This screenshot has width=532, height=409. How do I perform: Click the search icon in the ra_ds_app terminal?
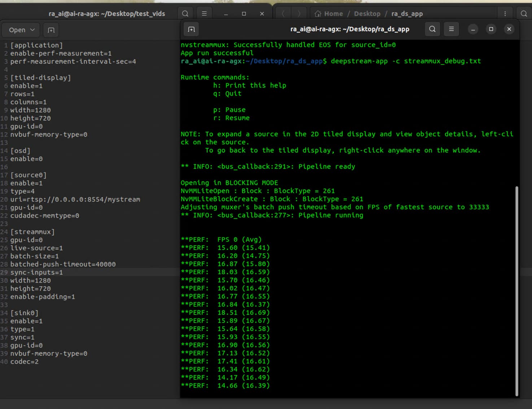click(432, 29)
